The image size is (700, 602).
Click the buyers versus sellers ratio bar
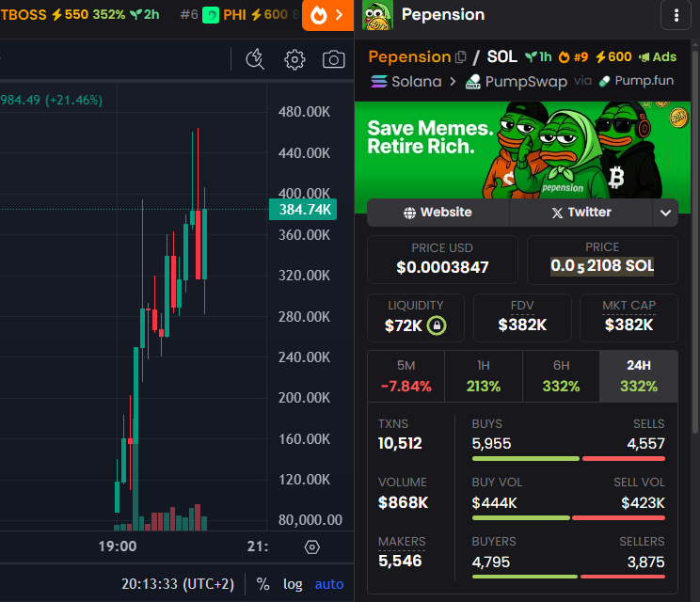click(x=568, y=577)
